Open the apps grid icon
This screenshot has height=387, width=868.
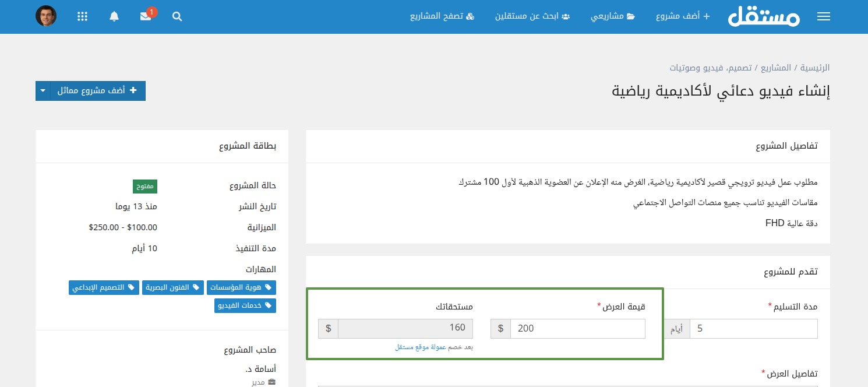[83, 17]
